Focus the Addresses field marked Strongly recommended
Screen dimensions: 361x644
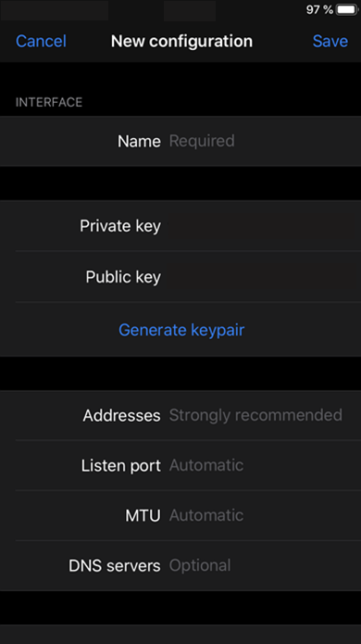pos(263,415)
